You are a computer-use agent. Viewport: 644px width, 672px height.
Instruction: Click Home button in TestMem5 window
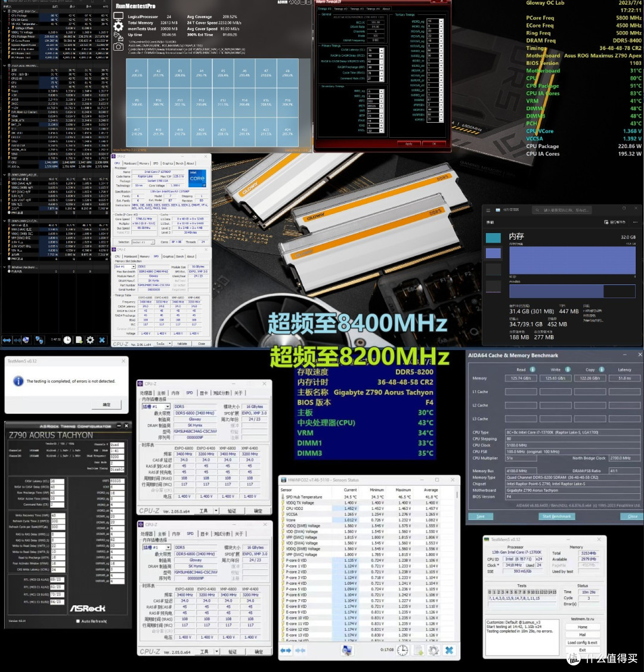(582, 627)
